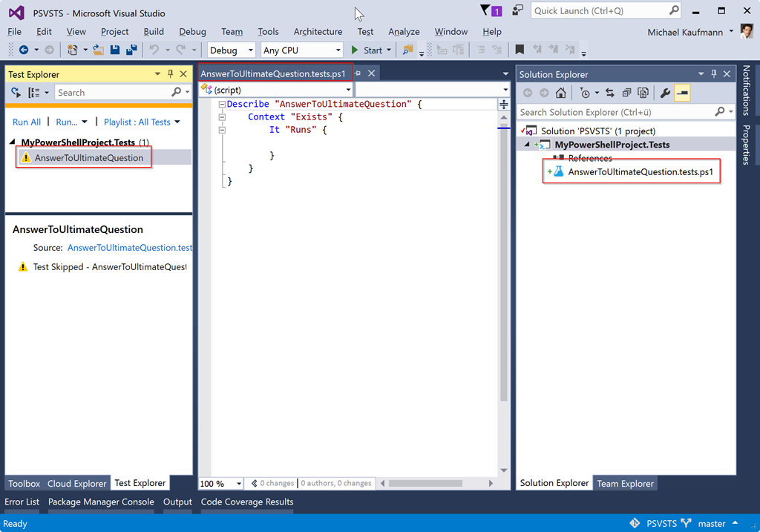Switch to the Team Explorer tab
This screenshot has width=760, height=532.
(625, 483)
